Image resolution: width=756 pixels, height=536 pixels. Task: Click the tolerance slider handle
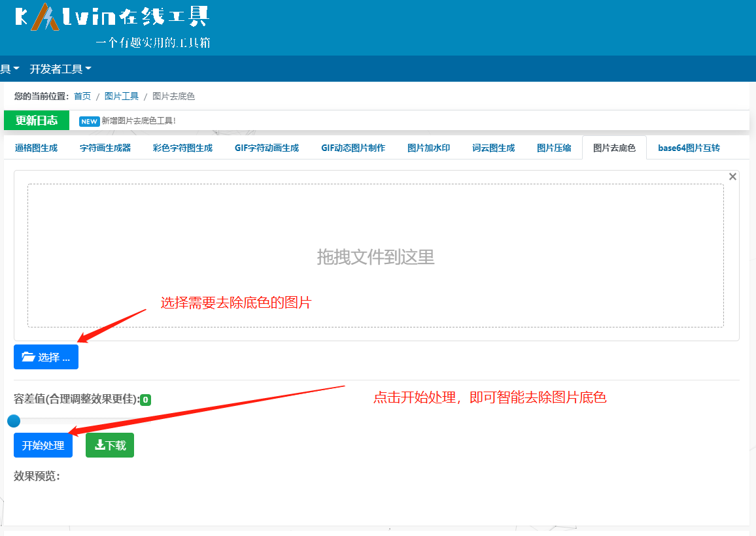[14, 421]
